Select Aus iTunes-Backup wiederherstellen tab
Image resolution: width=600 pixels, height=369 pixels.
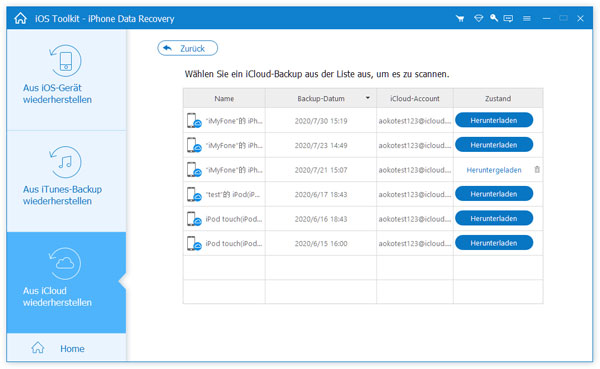pyautogui.click(x=66, y=181)
